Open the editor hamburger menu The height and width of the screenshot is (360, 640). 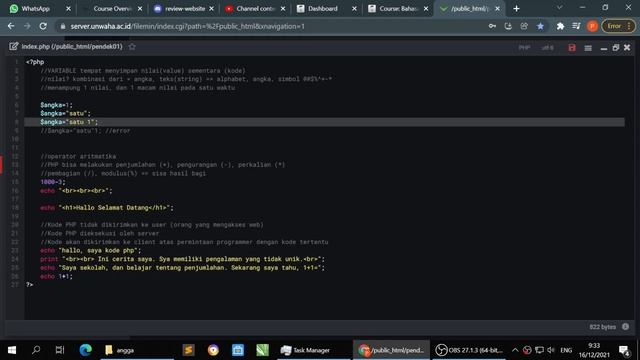(588, 48)
